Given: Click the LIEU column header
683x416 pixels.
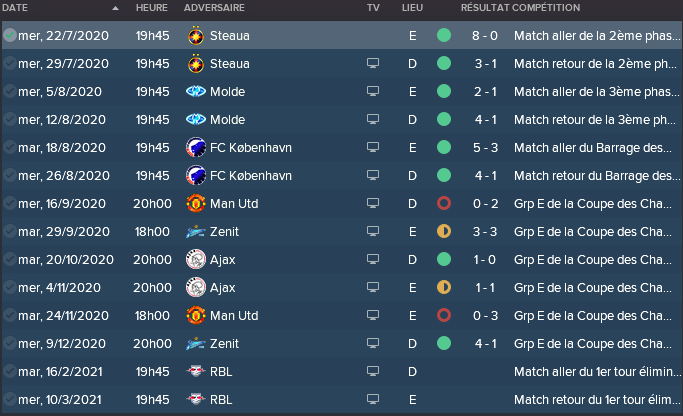Looking at the screenshot, I should pos(412,8).
